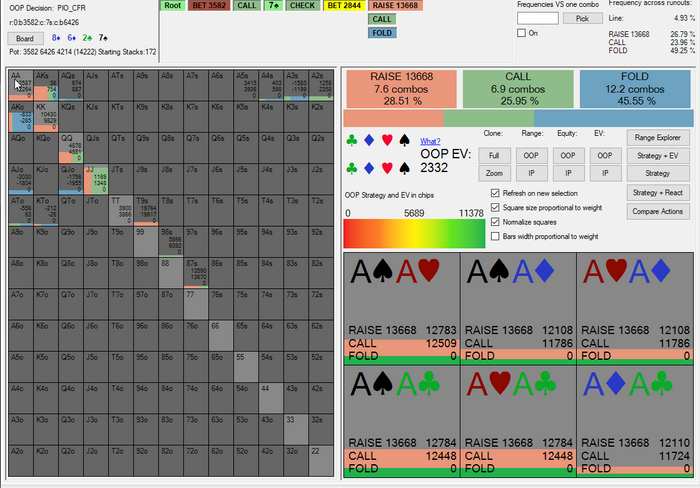700x488 pixels.
Task: Select the yellow BET 2844 node
Action: click(344, 5)
